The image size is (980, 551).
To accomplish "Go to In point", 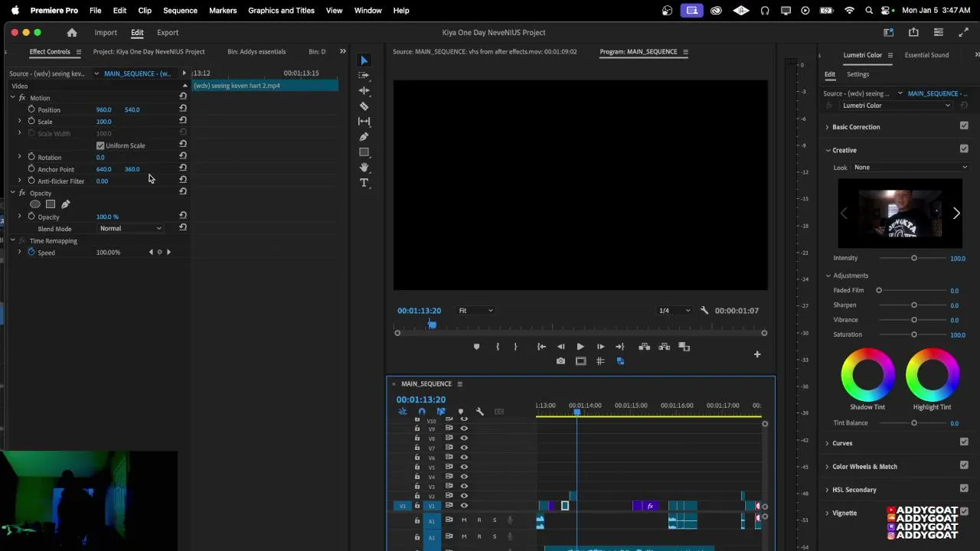I will click(x=541, y=347).
